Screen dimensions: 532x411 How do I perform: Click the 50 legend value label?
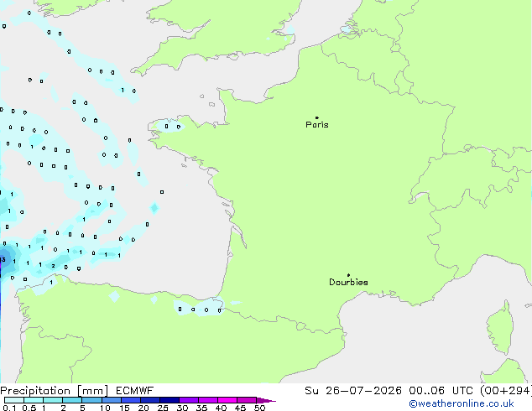click(x=259, y=408)
